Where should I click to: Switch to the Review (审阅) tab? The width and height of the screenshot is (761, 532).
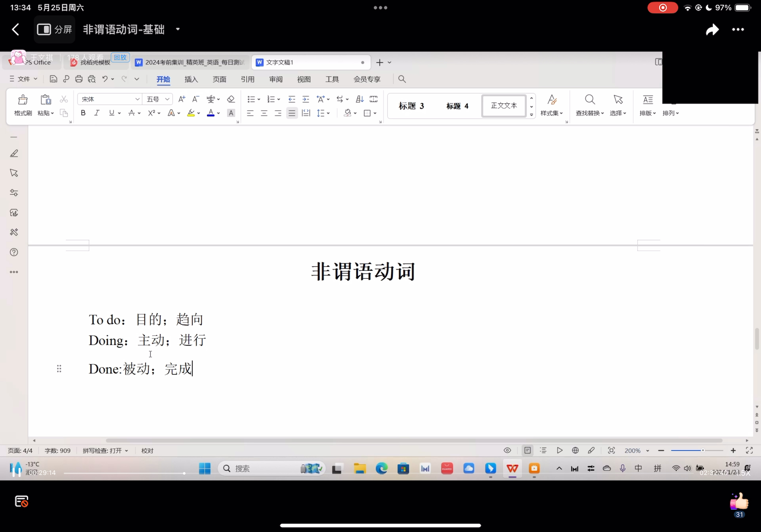click(x=275, y=79)
